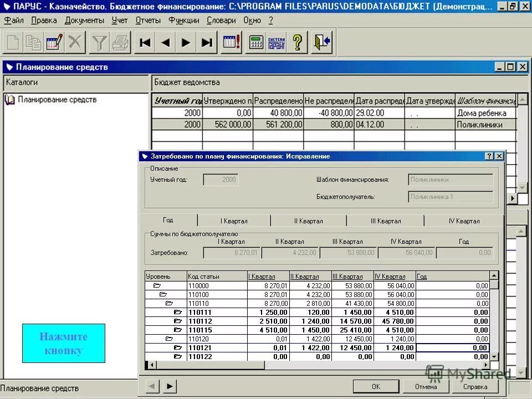This screenshot has height=399, width=532.
Task: Click the Справка button
Action: click(x=475, y=386)
